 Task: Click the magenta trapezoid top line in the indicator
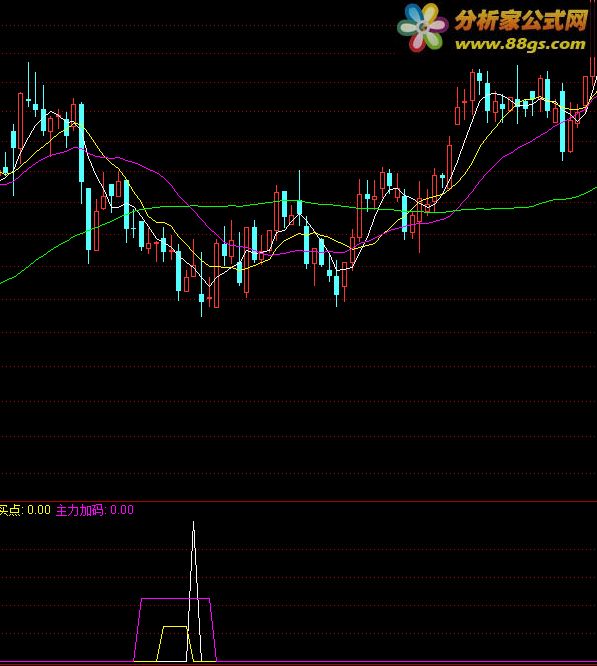[x=175, y=598]
